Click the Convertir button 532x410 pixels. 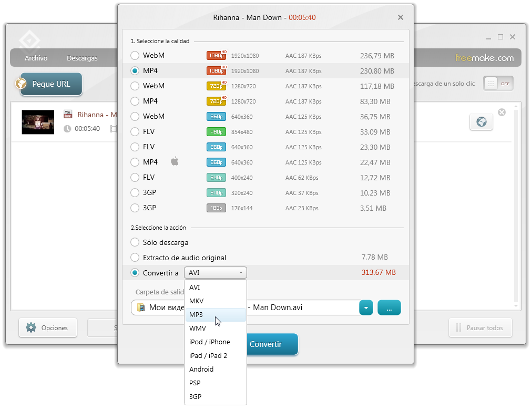pos(272,344)
